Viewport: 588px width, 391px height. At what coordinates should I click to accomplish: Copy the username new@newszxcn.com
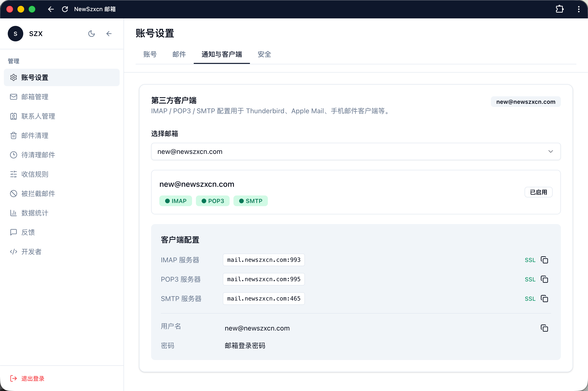544,328
